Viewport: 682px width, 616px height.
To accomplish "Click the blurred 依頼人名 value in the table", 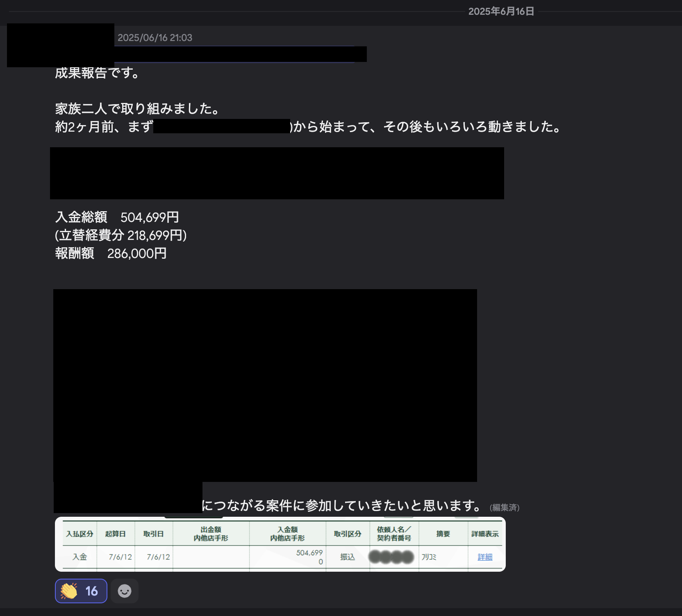I will tap(391, 557).
